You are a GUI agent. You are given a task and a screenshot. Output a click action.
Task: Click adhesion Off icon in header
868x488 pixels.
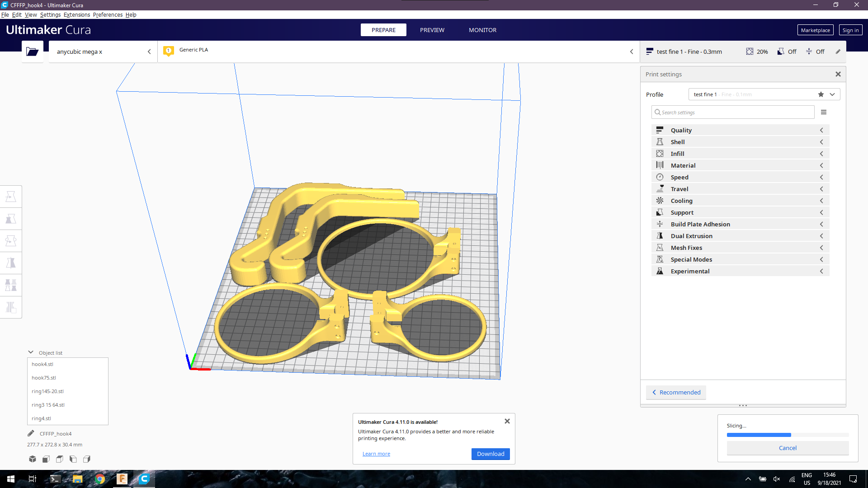tap(809, 52)
